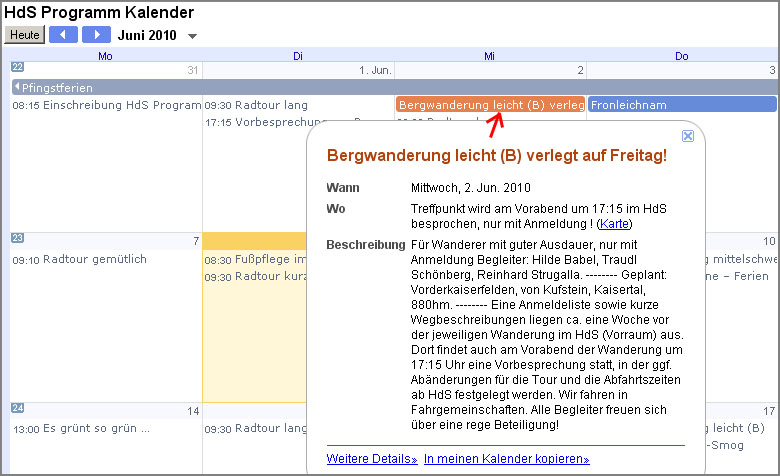780x476 pixels.
Task: Click Mittwoch, 2. Jun. 2010 date text
Action: click(x=471, y=188)
